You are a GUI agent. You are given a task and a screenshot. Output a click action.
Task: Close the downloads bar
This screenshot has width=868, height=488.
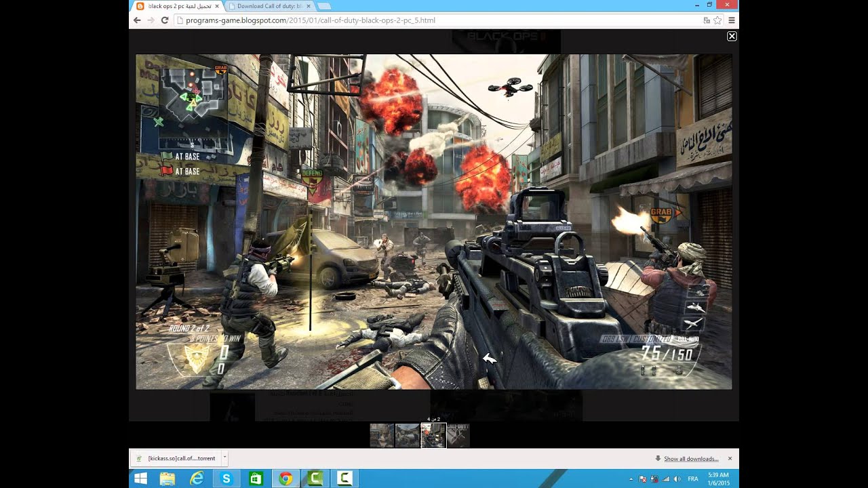coord(730,459)
